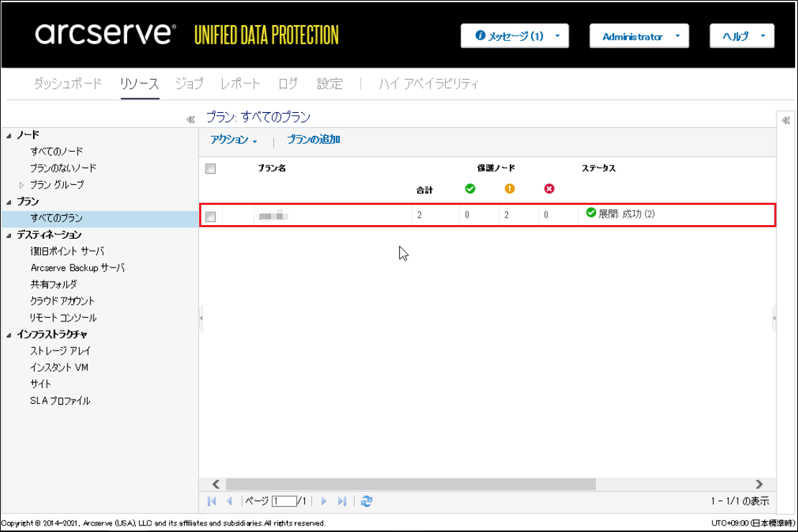
Task: Go to previous page arrow
Action: [229, 501]
